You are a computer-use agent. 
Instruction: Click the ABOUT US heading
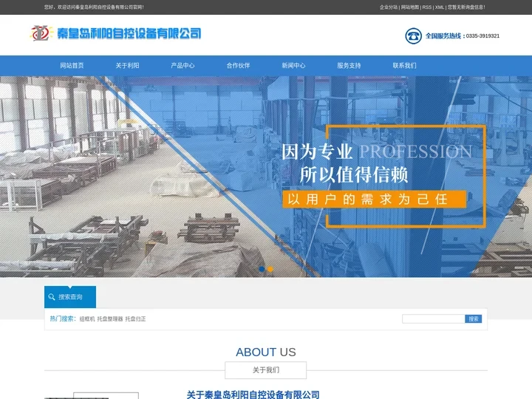(266, 352)
